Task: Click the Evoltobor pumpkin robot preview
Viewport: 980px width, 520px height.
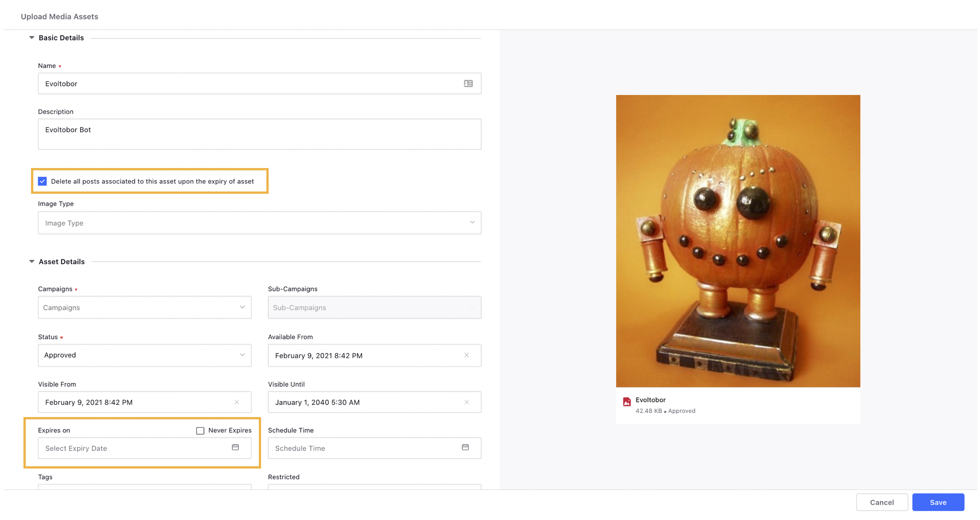Action: point(738,241)
